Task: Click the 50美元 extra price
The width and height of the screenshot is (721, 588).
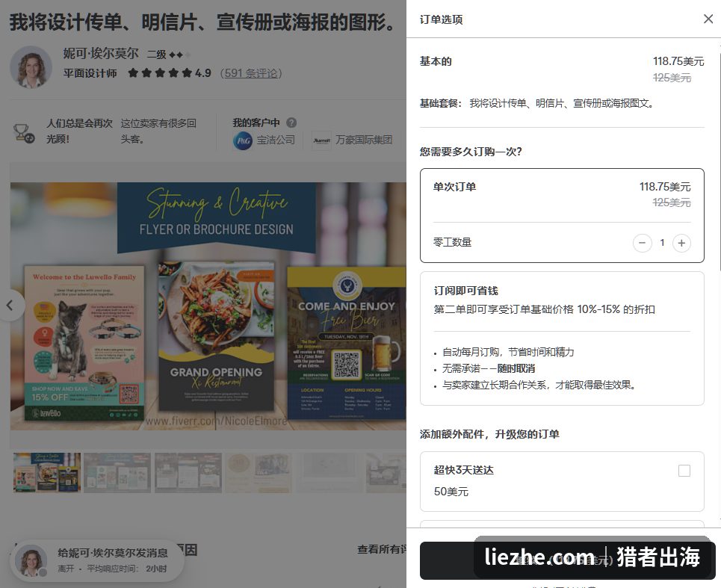Action: [x=451, y=492]
